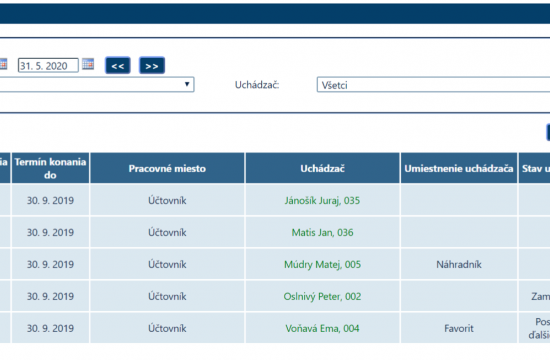
Task: Select Účtovník cell in Jánošík Juraj row
Action: tap(167, 200)
